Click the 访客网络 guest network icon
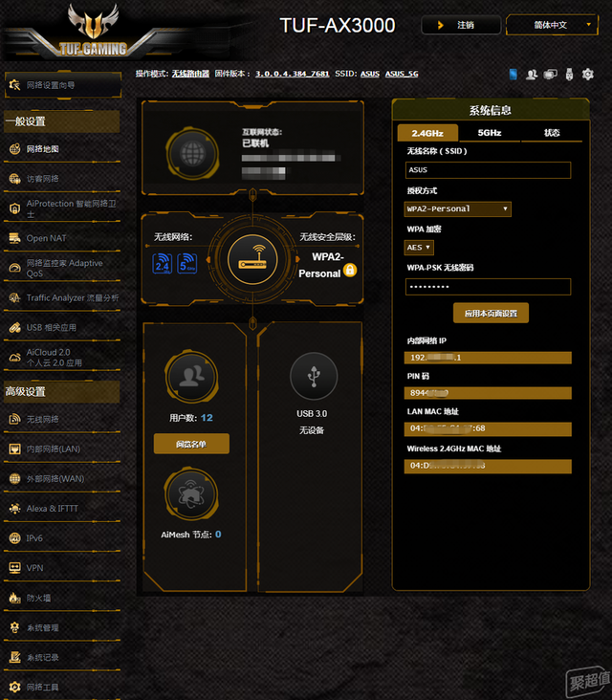 coord(14,179)
